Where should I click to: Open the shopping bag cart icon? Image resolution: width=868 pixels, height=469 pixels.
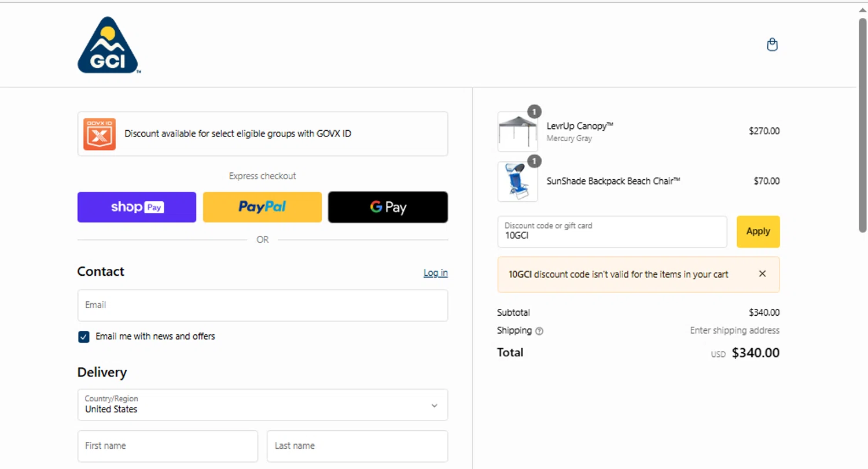coord(772,45)
